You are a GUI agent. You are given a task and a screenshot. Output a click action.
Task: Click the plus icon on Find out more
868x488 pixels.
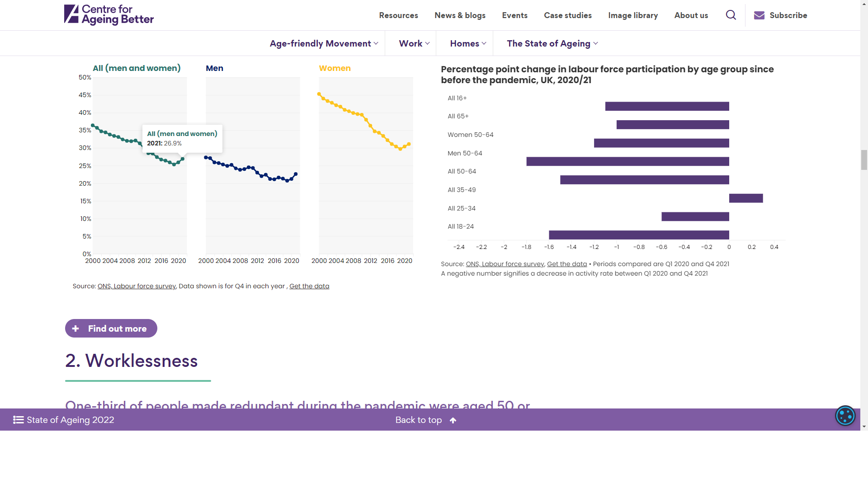click(x=75, y=328)
